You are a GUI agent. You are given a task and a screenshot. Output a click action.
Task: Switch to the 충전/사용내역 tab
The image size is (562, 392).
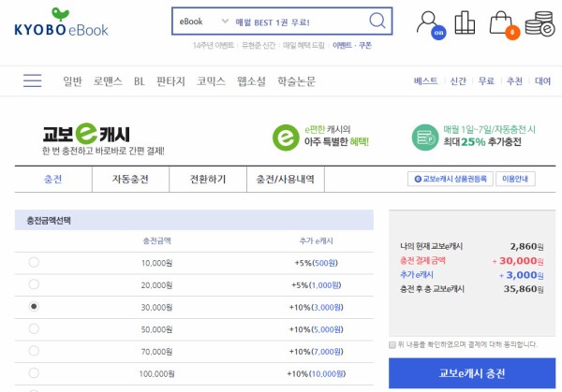(286, 179)
